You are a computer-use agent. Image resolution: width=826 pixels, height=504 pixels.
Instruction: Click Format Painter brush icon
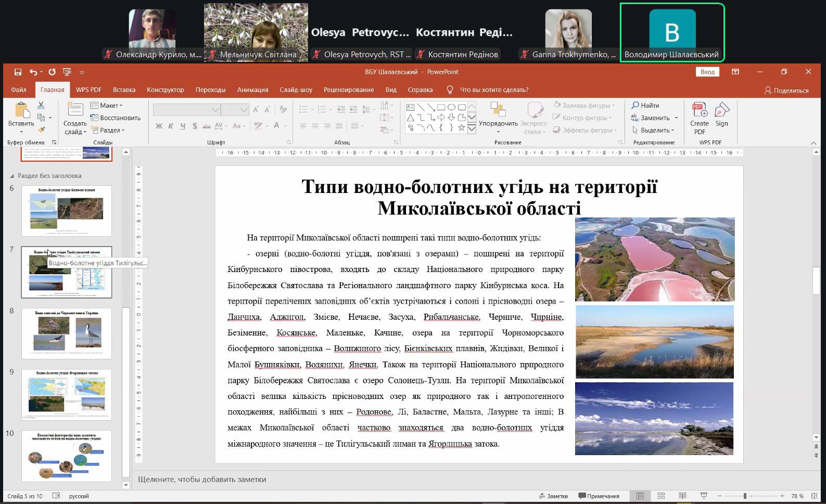click(41, 130)
